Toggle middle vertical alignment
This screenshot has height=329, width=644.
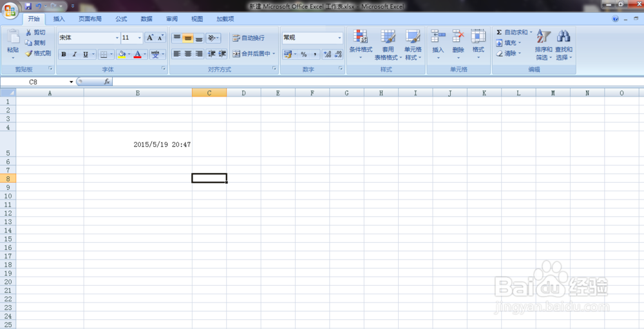(188, 38)
